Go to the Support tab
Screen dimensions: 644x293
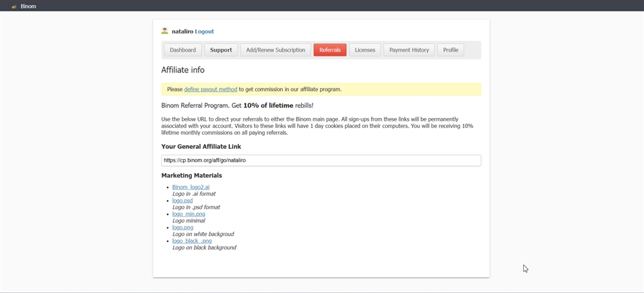click(221, 50)
